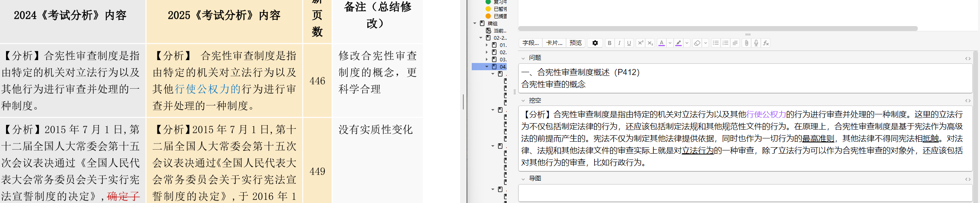Open the 字段... fields button

pyautogui.click(x=530, y=43)
